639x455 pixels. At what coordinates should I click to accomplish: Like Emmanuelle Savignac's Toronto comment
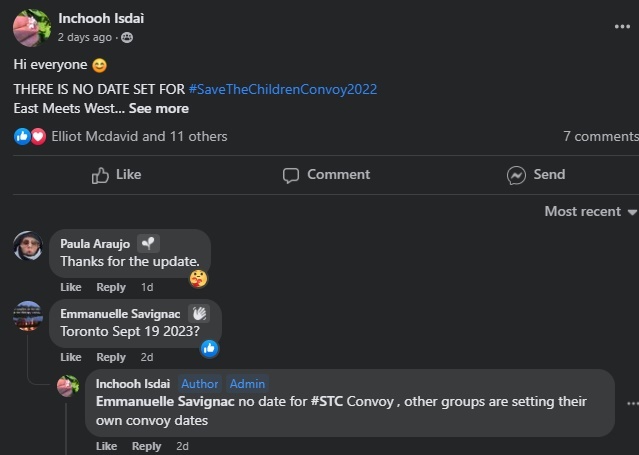pos(71,357)
